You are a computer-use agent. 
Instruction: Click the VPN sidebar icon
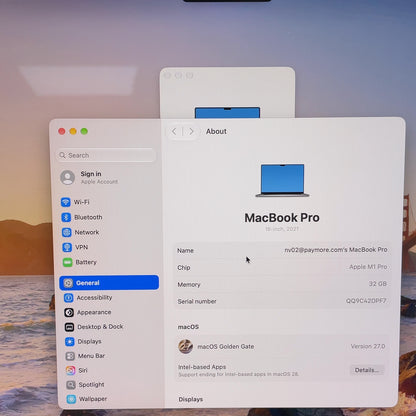(67, 247)
